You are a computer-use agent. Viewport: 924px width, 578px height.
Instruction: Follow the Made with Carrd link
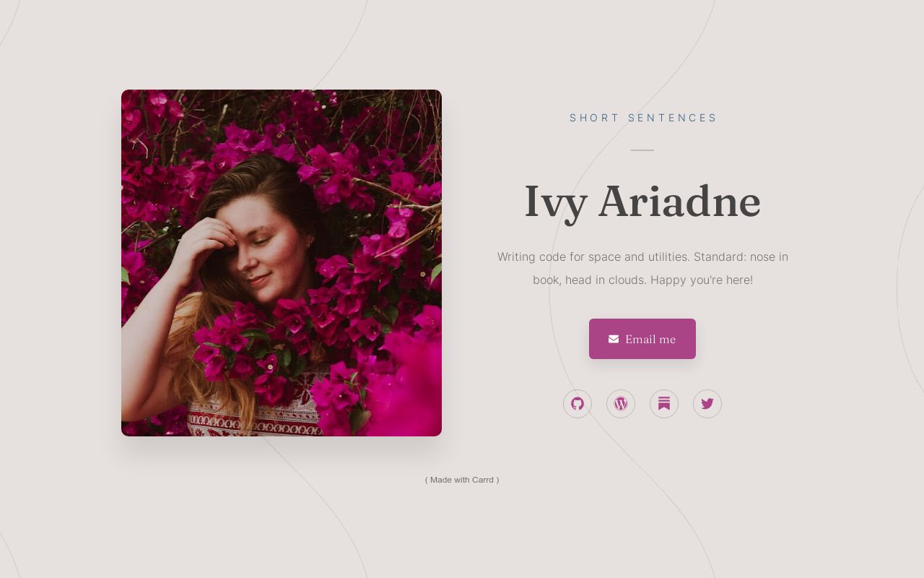click(x=462, y=480)
